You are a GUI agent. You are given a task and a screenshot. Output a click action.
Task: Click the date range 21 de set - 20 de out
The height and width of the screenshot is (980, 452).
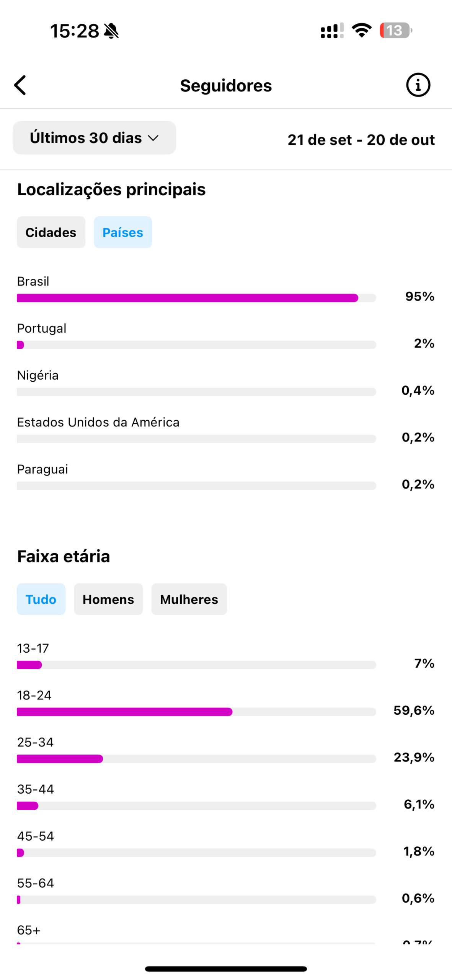pyautogui.click(x=361, y=140)
